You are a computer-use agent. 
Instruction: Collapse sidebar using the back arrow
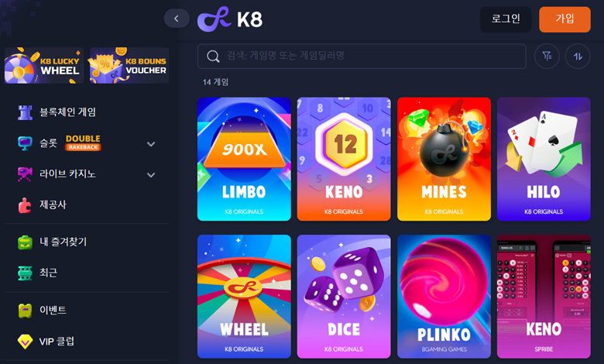[x=177, y=19]
